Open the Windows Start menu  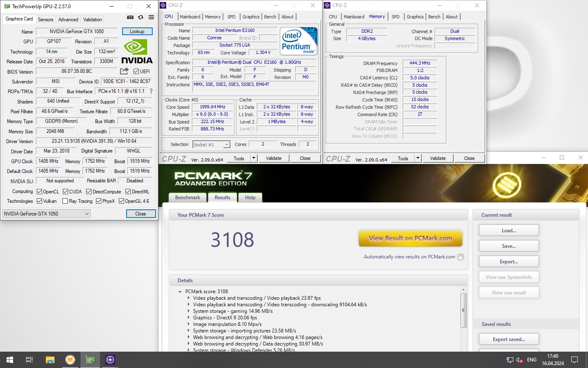tap(10, 360)
